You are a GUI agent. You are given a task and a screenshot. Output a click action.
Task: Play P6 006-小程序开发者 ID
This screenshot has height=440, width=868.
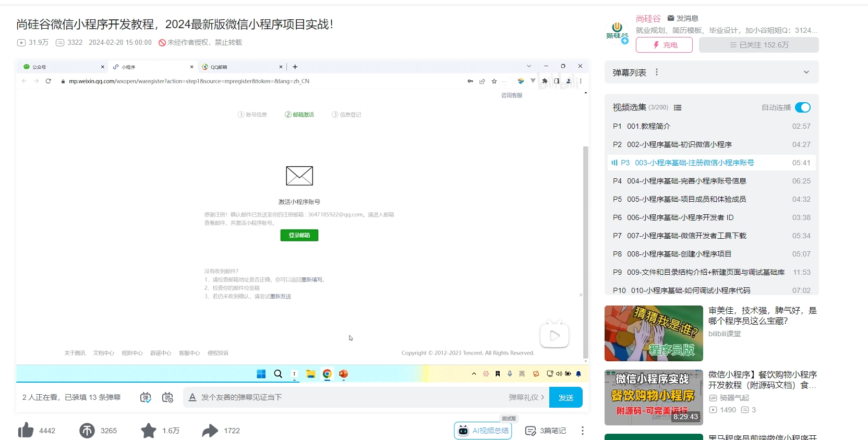712,217
